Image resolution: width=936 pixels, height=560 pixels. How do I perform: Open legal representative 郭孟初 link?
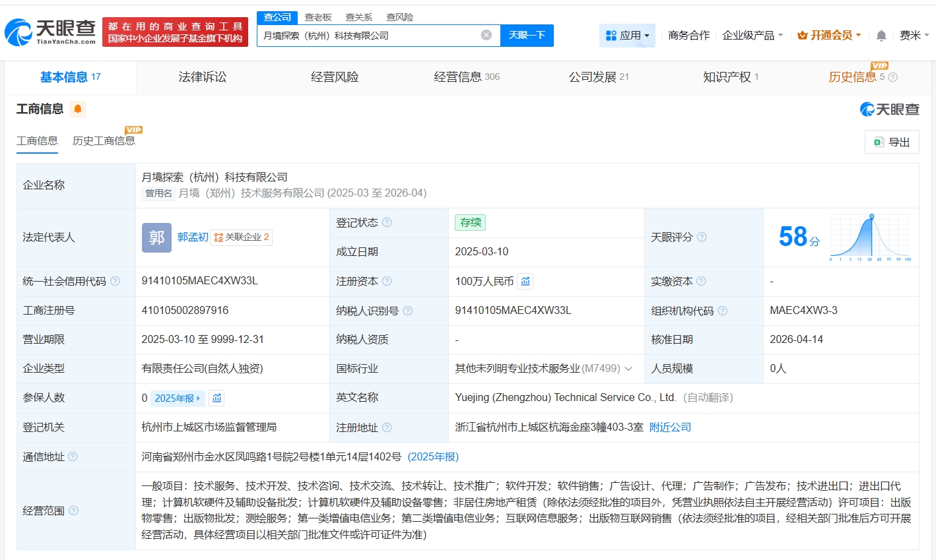point(192,237)
